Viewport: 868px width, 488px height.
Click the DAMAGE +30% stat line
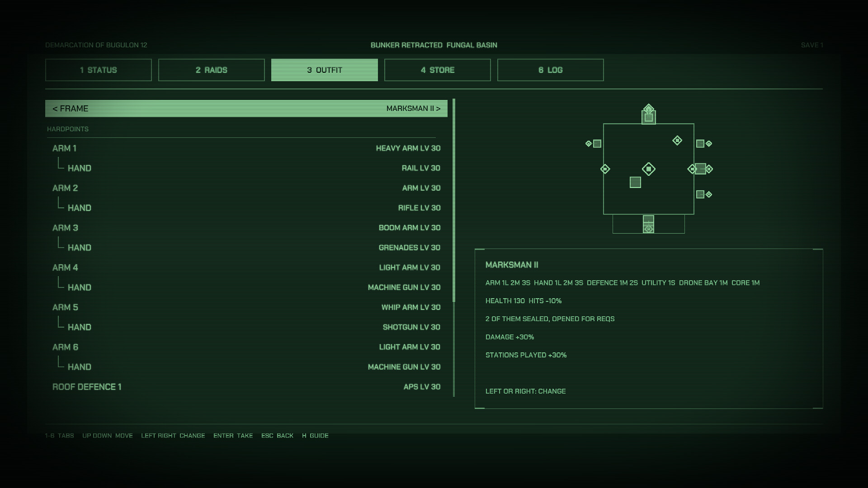click(x=509, y=337)
